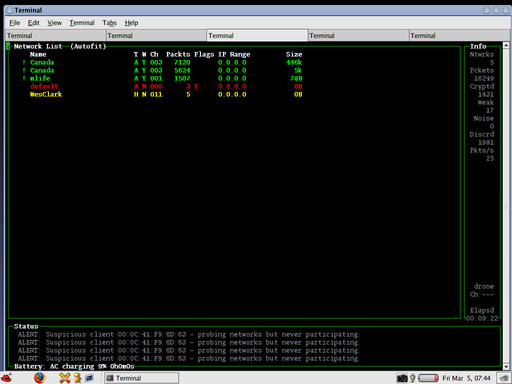Click the Info panel title

(x=478, y=46)
